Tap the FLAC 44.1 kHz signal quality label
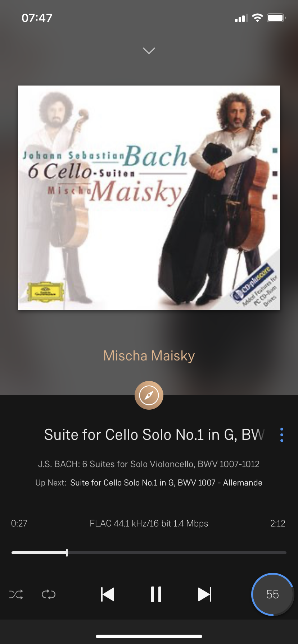Screen dimensions: 298x644 click(149, 523)
